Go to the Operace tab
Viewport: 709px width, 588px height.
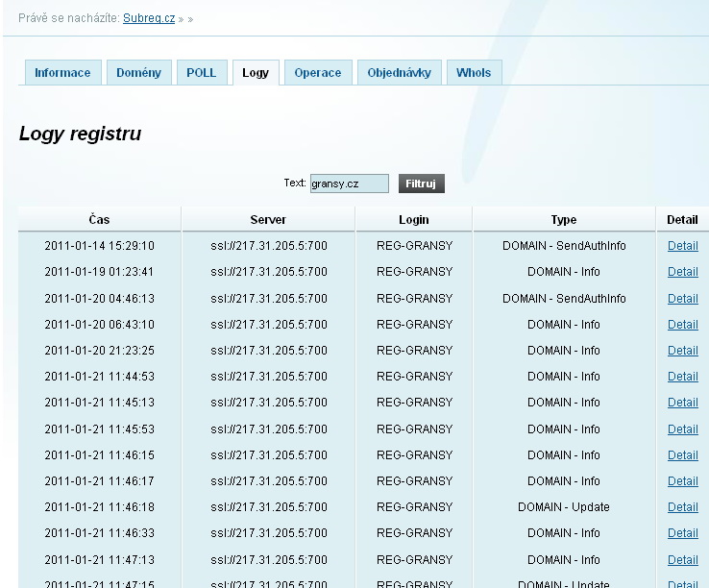coord(317,73)
